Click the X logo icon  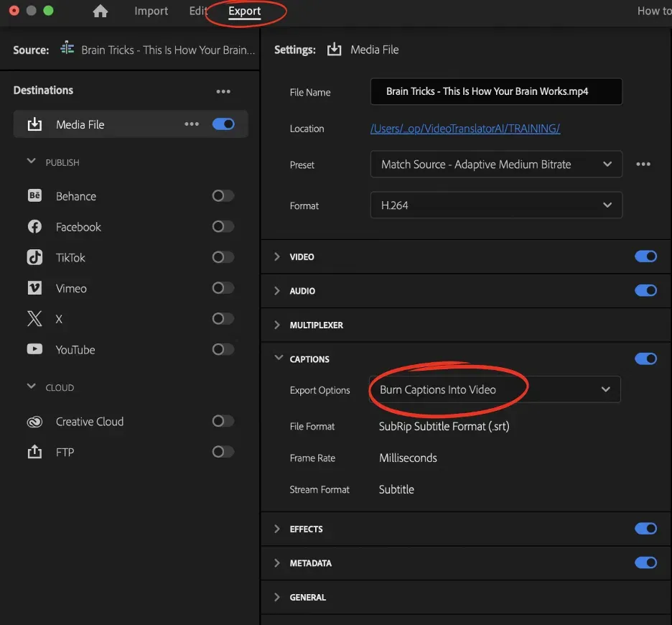(34, 319)
